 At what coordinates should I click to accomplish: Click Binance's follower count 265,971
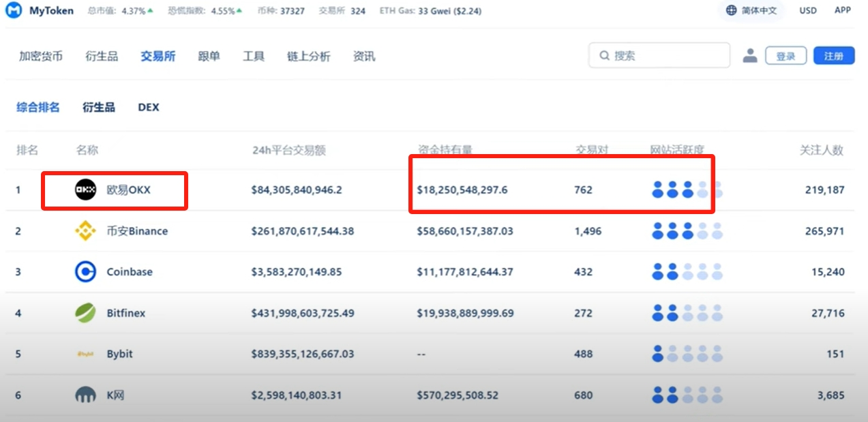tap(824, 231)
